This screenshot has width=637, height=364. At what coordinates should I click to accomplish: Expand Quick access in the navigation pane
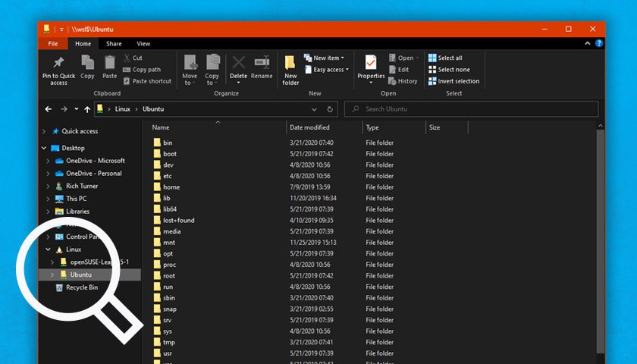[44, 131]
